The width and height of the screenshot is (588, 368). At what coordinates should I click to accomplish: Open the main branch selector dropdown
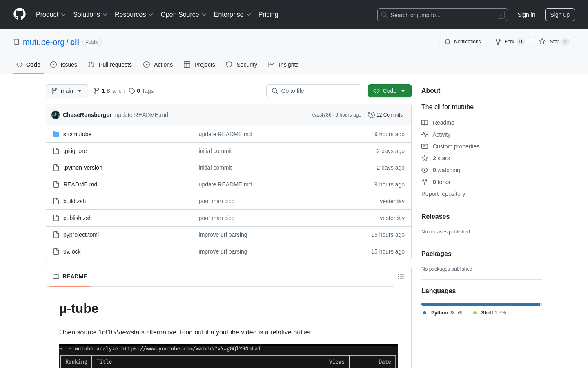coord(67,91)
